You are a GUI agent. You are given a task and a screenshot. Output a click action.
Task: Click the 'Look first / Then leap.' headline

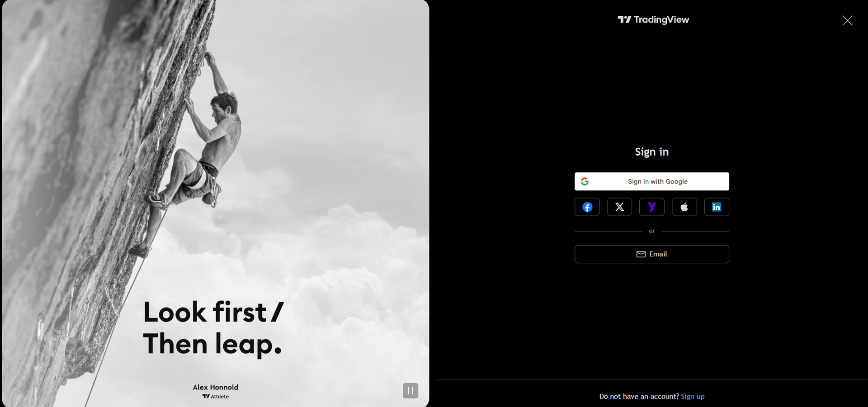click(x=213, y=329)
